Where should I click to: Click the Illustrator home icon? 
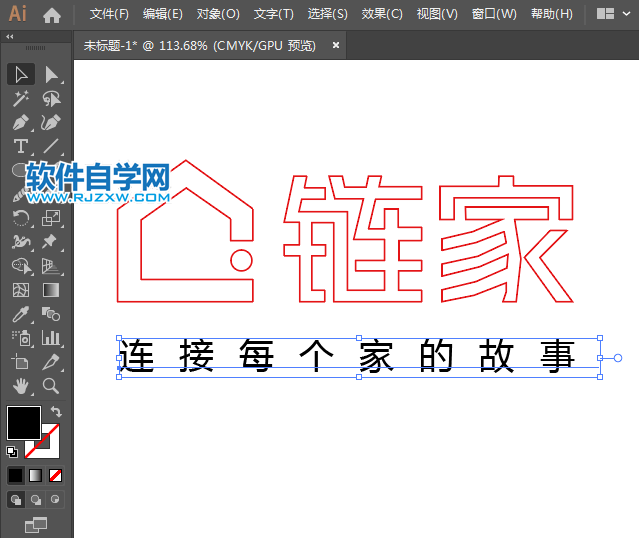coord(52,15)
